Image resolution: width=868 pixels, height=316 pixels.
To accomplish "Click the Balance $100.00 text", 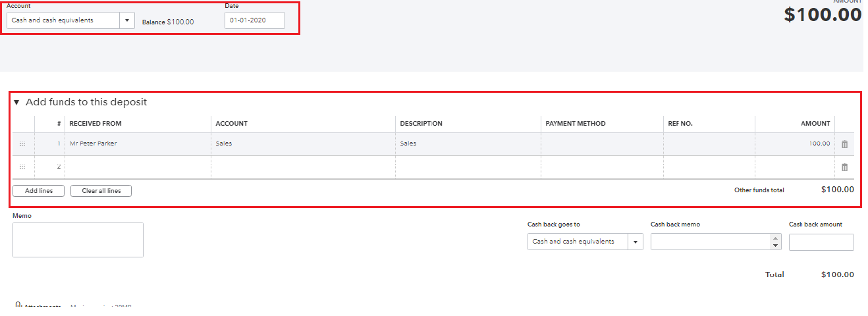I will [168, 22].
